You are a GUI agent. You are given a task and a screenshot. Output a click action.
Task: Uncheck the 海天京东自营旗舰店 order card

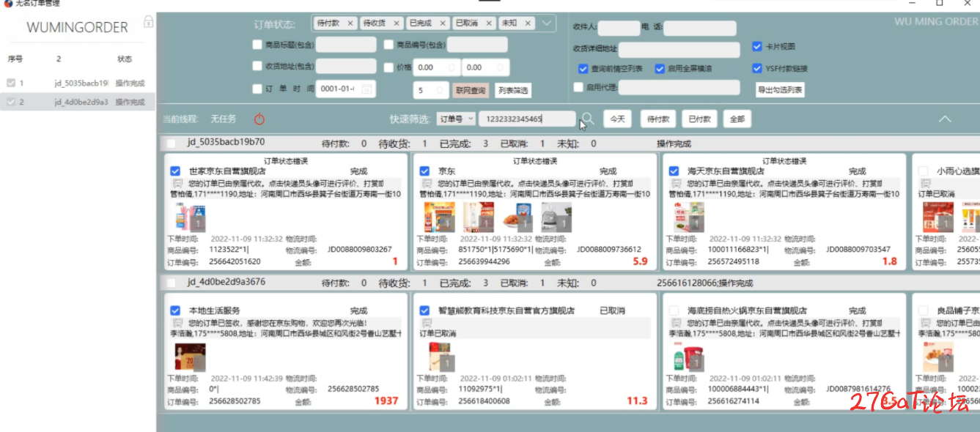(674, 171)
